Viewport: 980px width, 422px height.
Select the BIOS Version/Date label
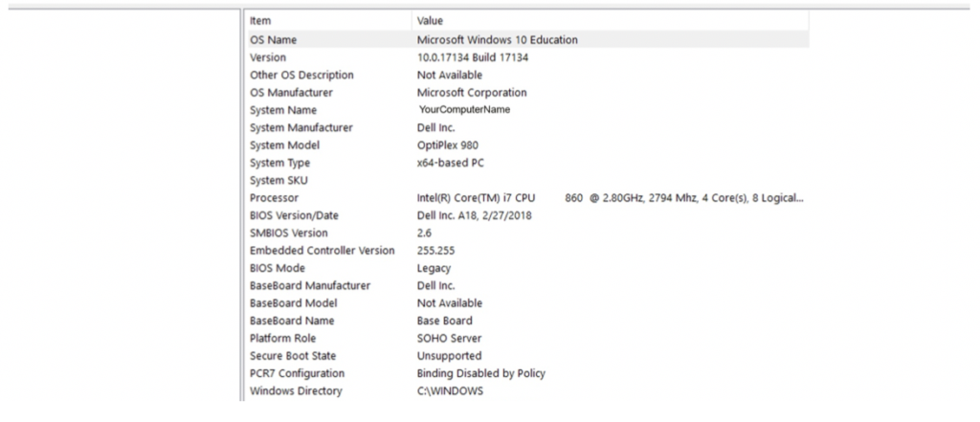(x=294, y=215)
